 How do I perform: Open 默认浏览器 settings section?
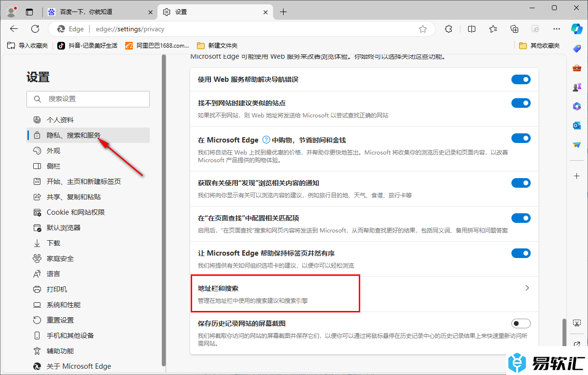[x=88, y=228]
